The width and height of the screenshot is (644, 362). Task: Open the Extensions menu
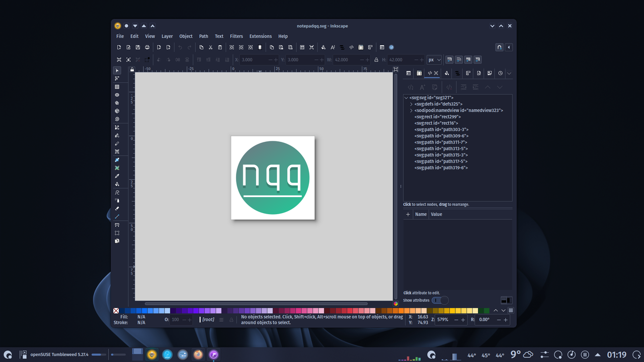(x=261, y=36)
